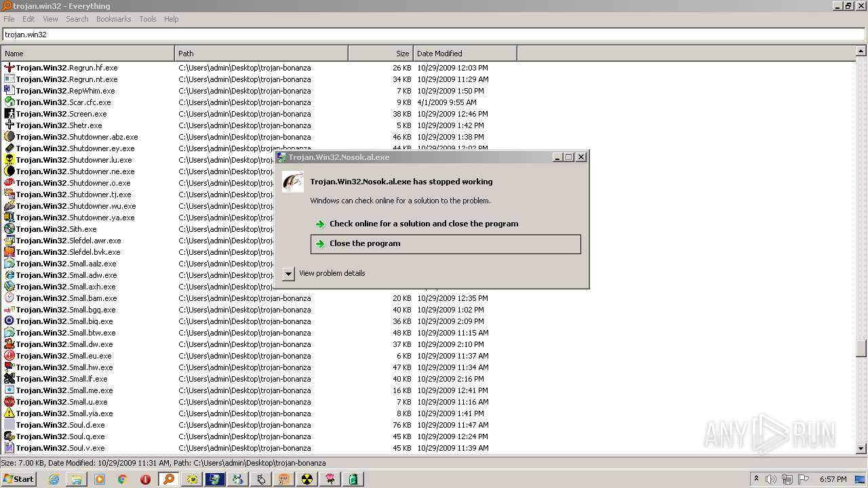The image size is (868, 488).
Task: Select Trojan.Win32.Soul.d.exe row
Action: click(427, 425)
